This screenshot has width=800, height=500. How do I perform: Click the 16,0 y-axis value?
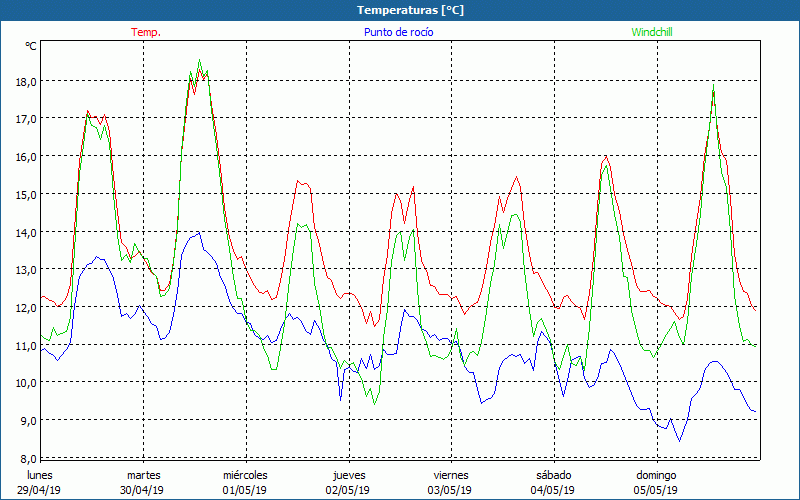point(26,157)
